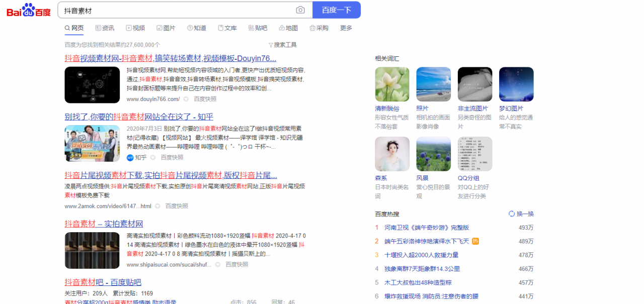Open the 梦幻图片 related term link

(511, 109)
